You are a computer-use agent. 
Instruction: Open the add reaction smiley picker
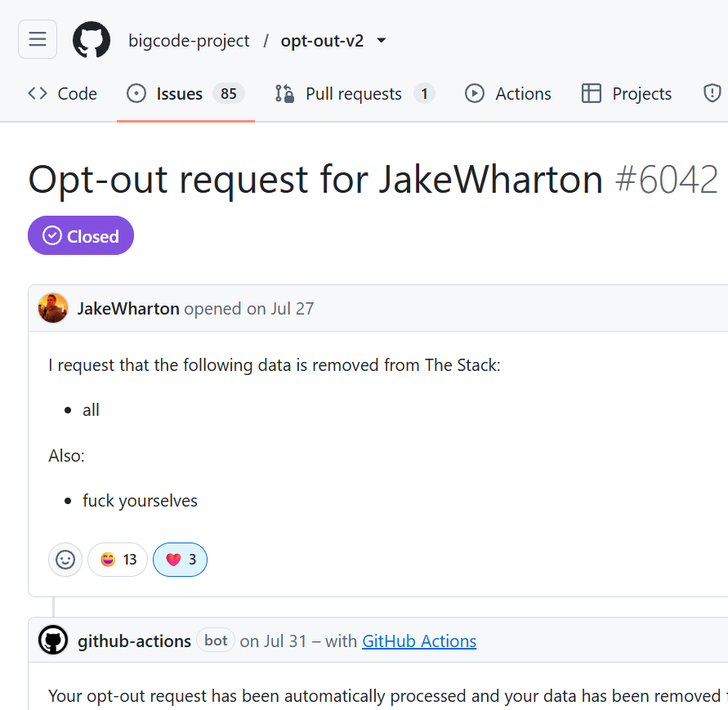click(65, 560)
